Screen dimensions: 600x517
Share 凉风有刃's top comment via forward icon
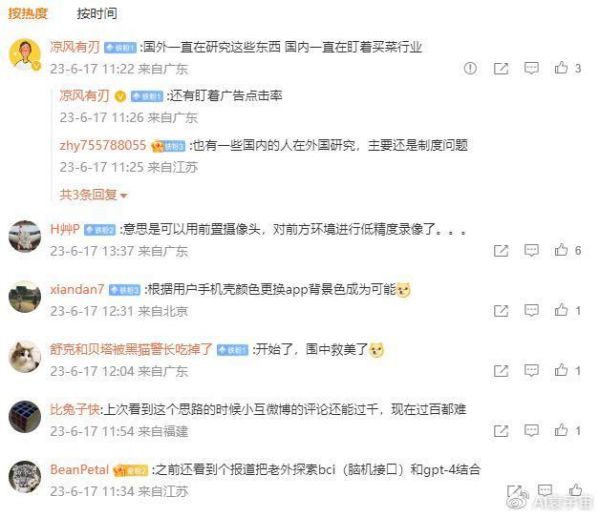tap(501, 68)
